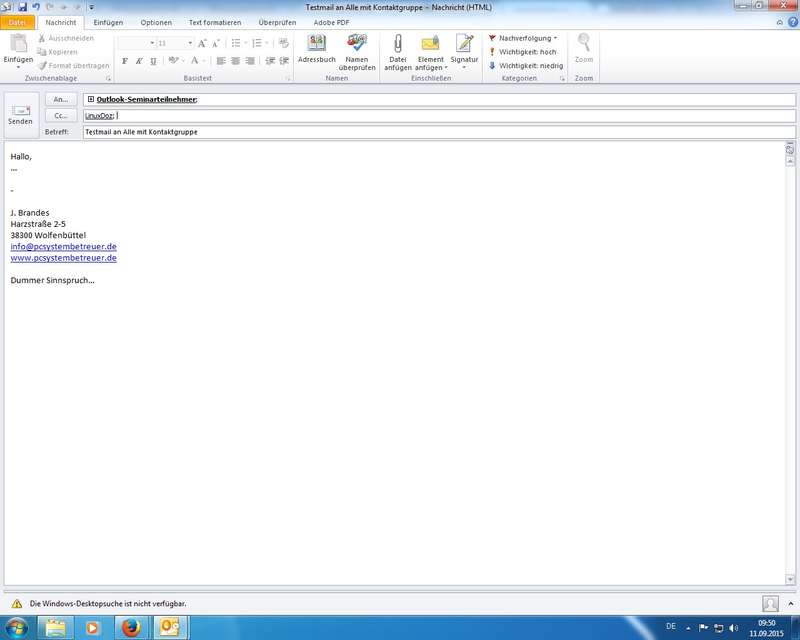The height and width of the screenshot is (640, 800).
Task: Toggle numbered list
Action: pos(256,43)
